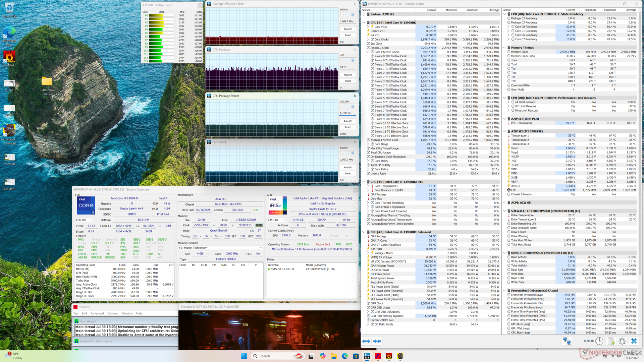This screenshot has height=362, width=644.
Task: Open the Edit menu in Prime95
Action: pos(85,313)
